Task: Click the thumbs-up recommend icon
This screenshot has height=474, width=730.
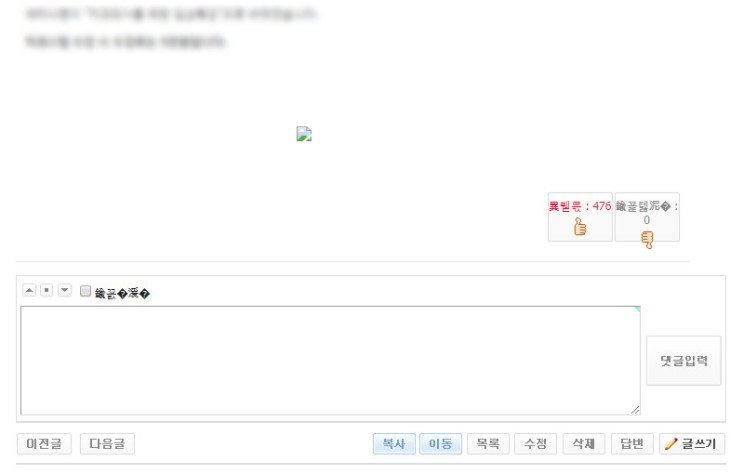Action: point(580,227)
